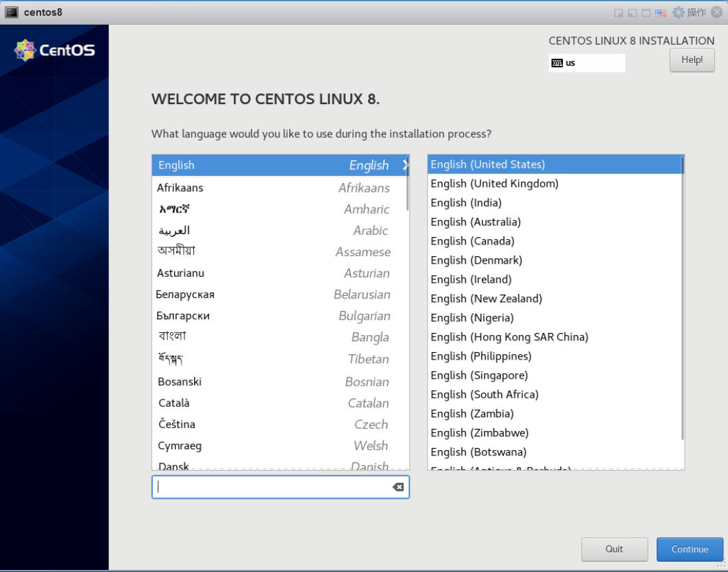Select the Bulgarian language row

point(280,316)
